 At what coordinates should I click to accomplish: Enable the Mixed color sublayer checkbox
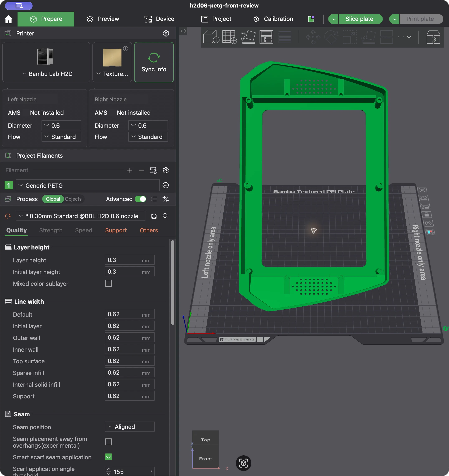click(108, 283)
